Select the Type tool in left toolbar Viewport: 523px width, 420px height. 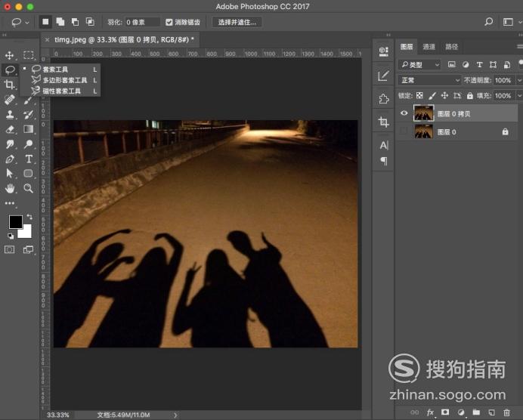(x=29, y=159)
